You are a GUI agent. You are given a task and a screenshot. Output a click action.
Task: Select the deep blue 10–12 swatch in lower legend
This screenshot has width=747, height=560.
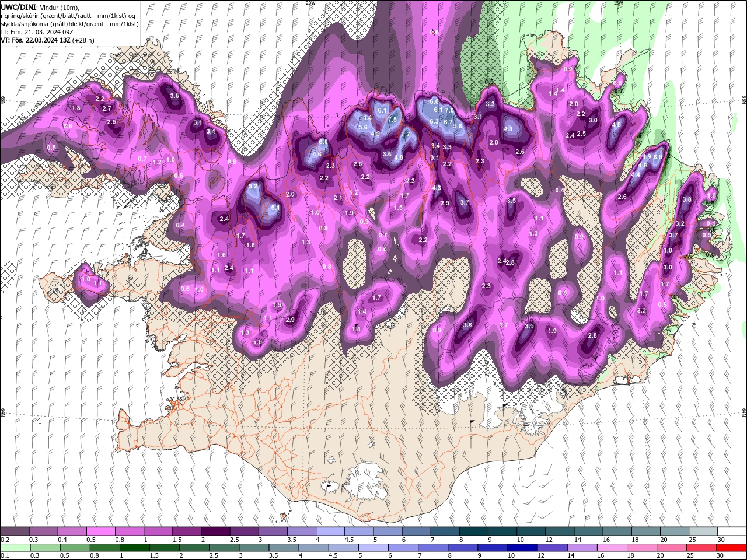(522, 548)
